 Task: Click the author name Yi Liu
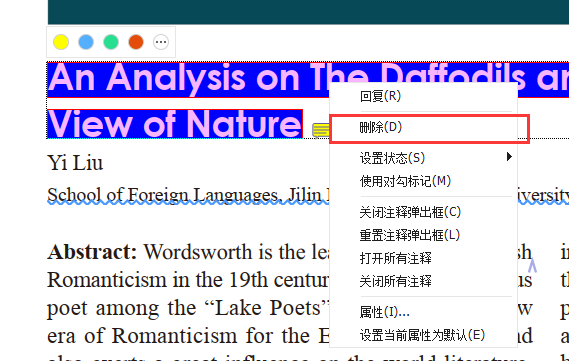click(x=75, y=163)
